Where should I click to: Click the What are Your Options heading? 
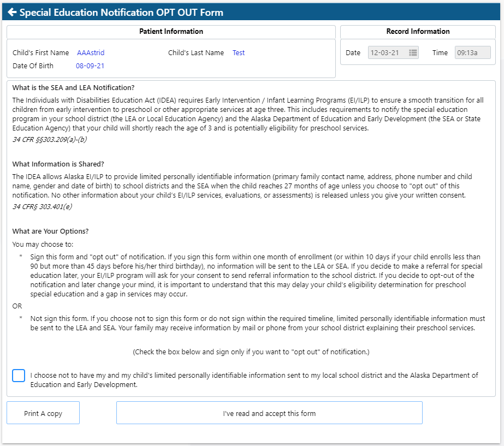(50, 231)
